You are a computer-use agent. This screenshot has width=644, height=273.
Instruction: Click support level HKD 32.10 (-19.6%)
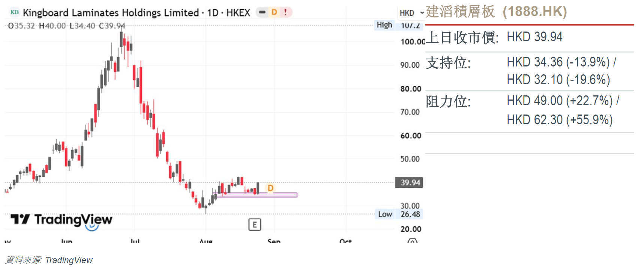tap(558, 80)
